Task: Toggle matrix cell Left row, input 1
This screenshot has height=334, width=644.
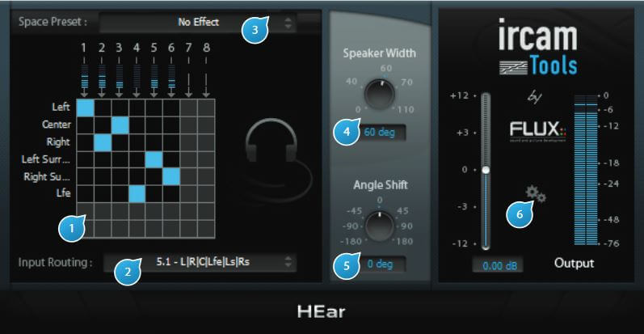Action: [86, 108]
